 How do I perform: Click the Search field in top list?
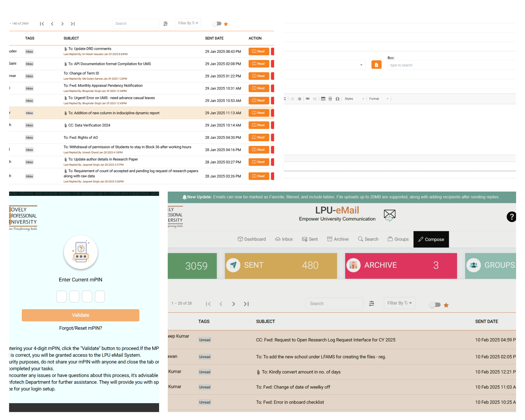[x=135, y=24]
